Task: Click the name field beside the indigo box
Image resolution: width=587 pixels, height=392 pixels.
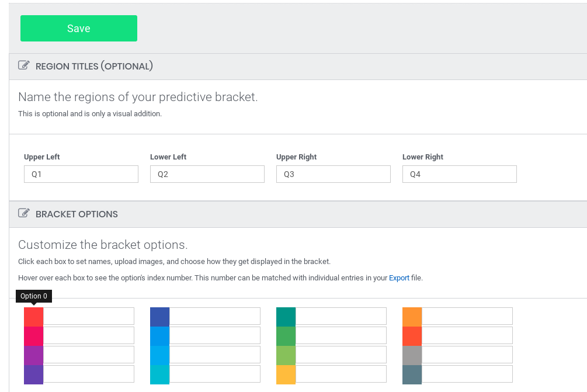Action: (215, 317)
